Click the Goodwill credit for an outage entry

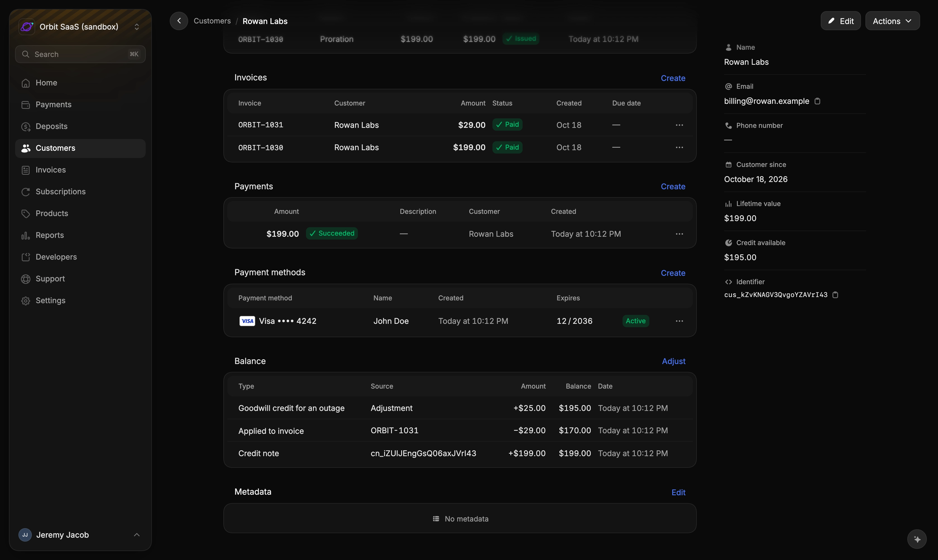291,408
